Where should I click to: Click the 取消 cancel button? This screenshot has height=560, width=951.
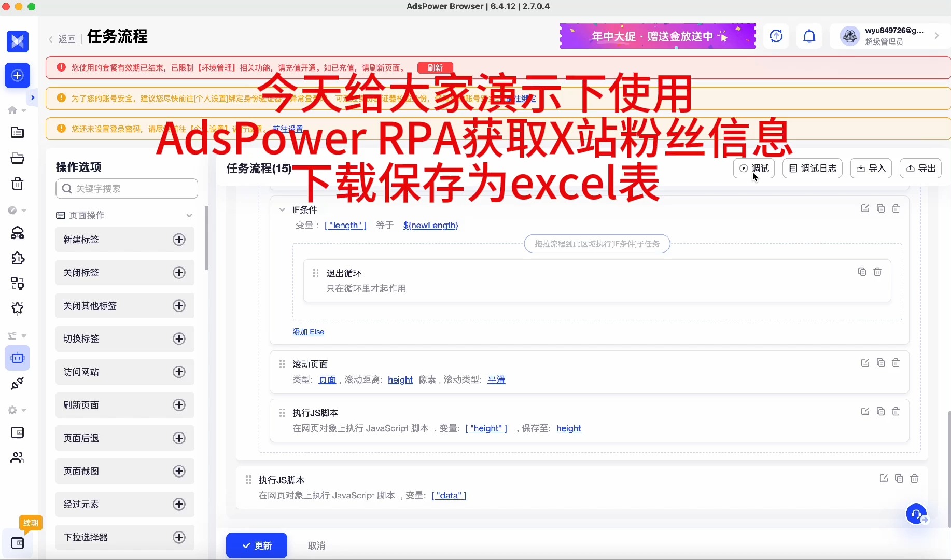[x=316, y=545]
